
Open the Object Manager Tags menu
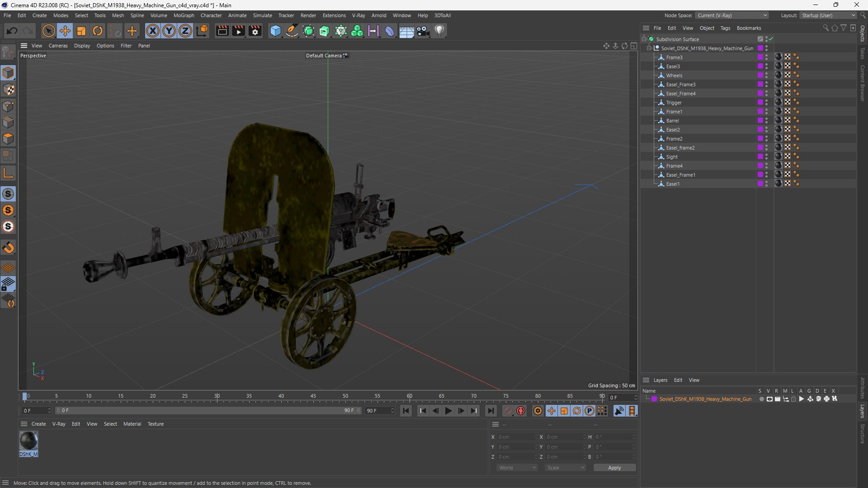pos(725,28)
